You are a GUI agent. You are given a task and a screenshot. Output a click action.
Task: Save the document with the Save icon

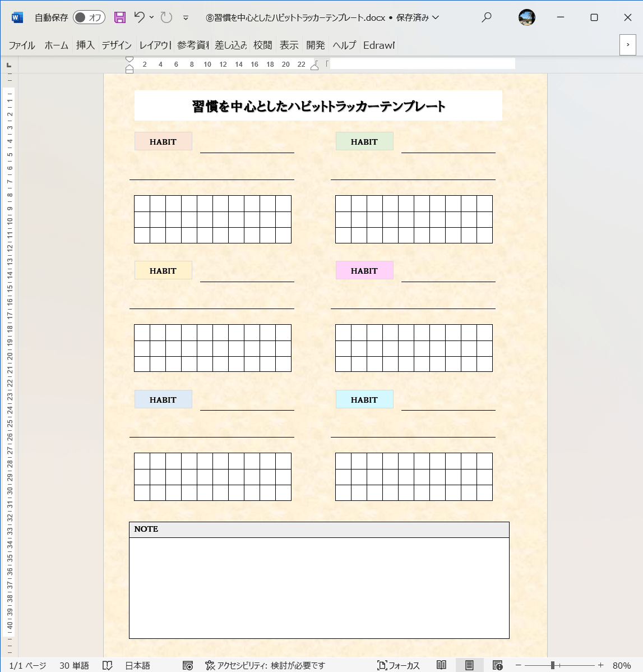119,17
